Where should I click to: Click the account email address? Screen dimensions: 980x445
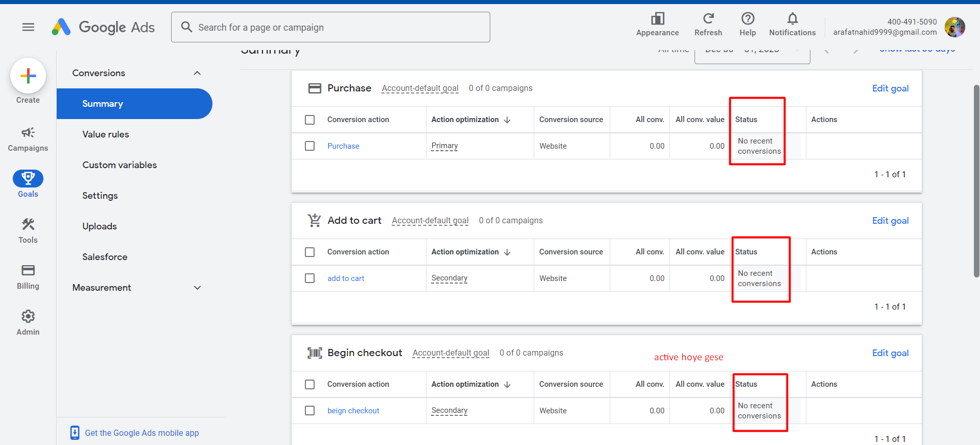(885, 32)
